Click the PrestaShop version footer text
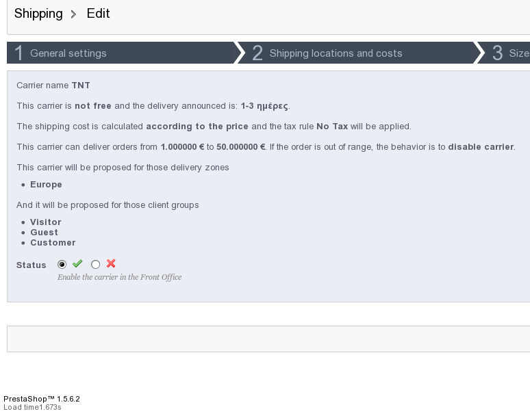This screenshot has width=530, height=420. coord(42,399)
